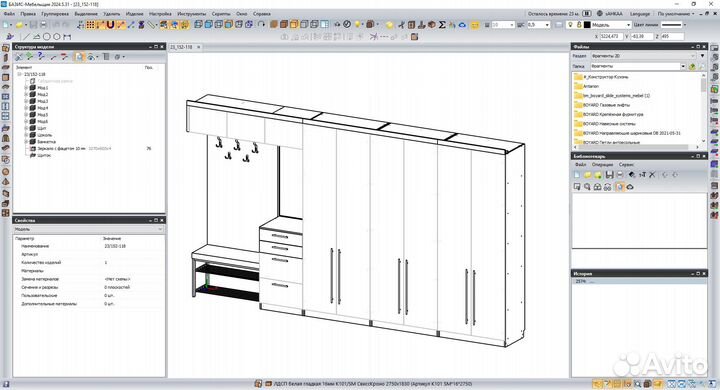
Task: Expand the Мод.1 tree node
Action: [x=26, y=87]
